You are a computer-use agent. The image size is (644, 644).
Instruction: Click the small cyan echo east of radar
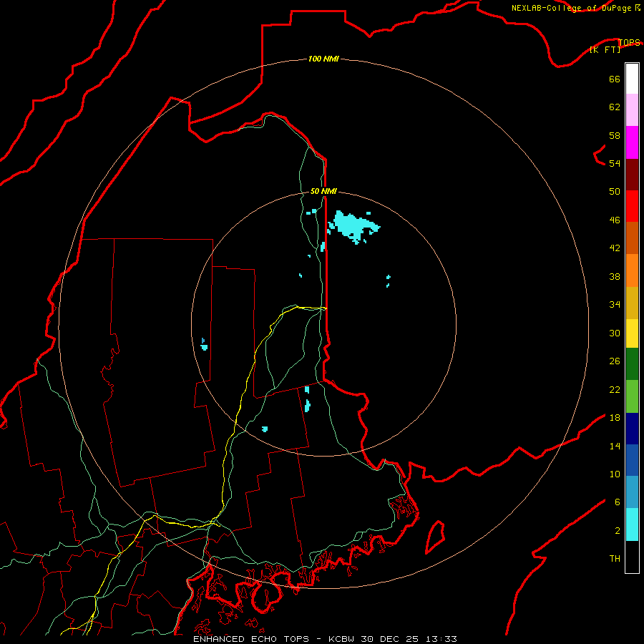pos(388,281)
